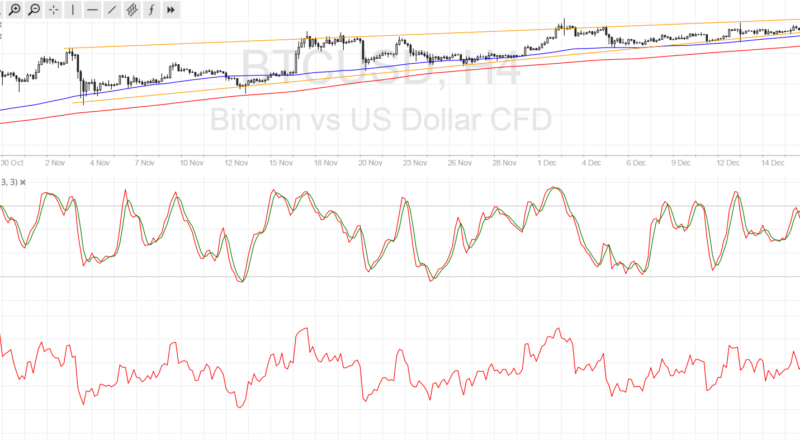Click the 28 Nov date label
The image size is (800, 445).
(504, 163)
